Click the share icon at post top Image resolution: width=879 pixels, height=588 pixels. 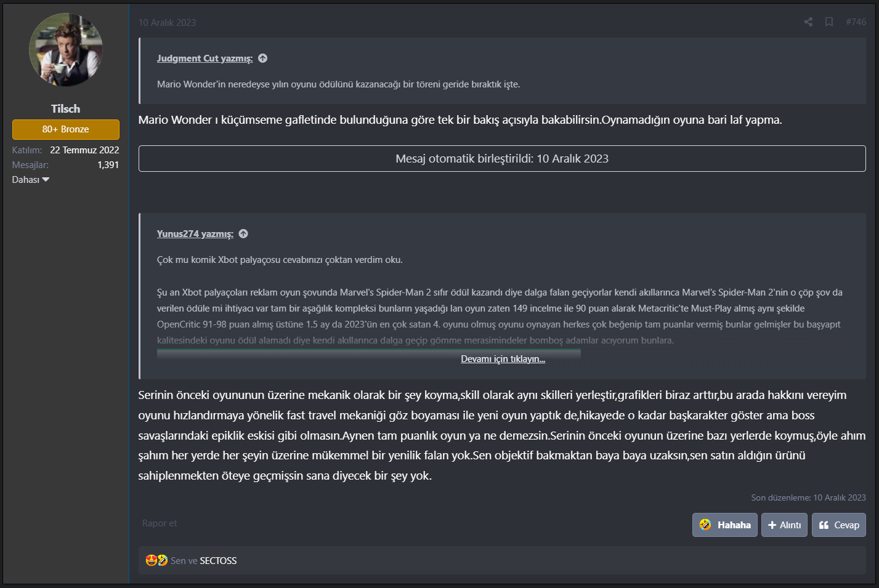(x=808, y=22)
